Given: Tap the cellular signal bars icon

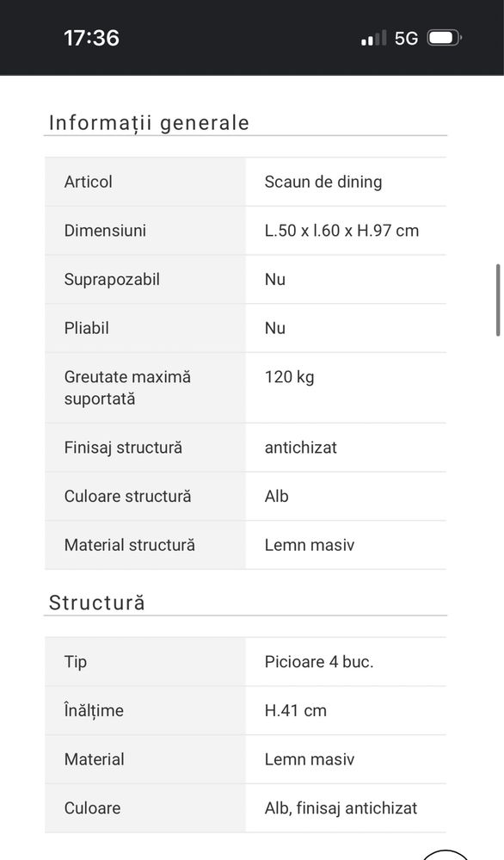Looking at the screenshot, I should coord(373,38).
